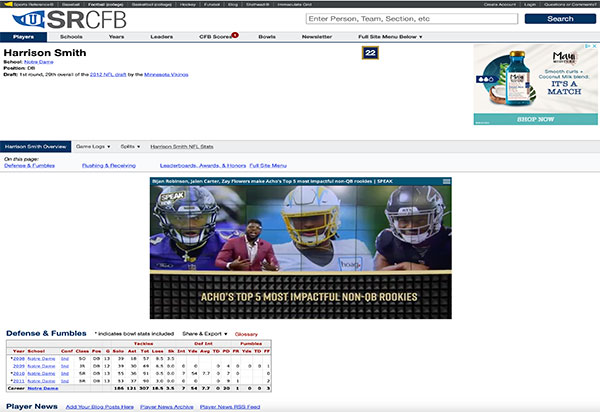Click the Questions or Comments link
The width and height of the screenshot is (600, 412).
pos(570,5)
